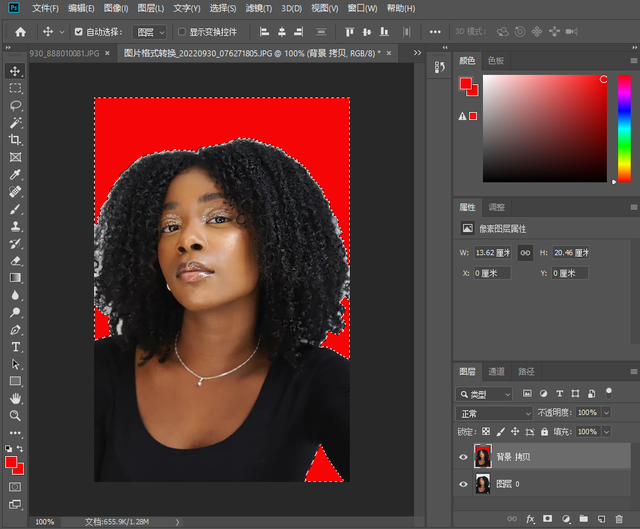The image size is (640, 529).
Task: Hide the 背景 拷贝 layer
Action: (x=463, y=458)
